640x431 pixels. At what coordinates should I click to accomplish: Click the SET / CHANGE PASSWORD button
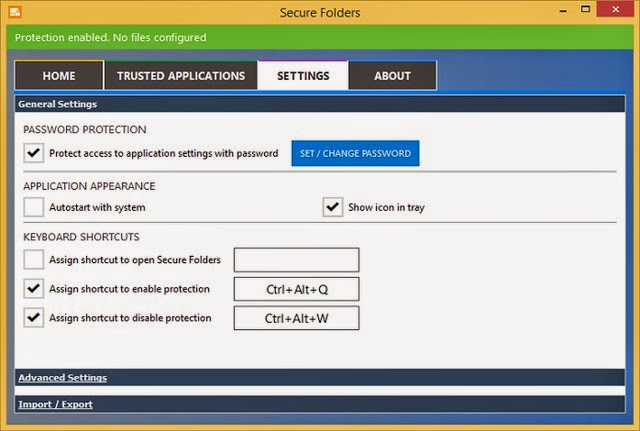coord(355,153)
